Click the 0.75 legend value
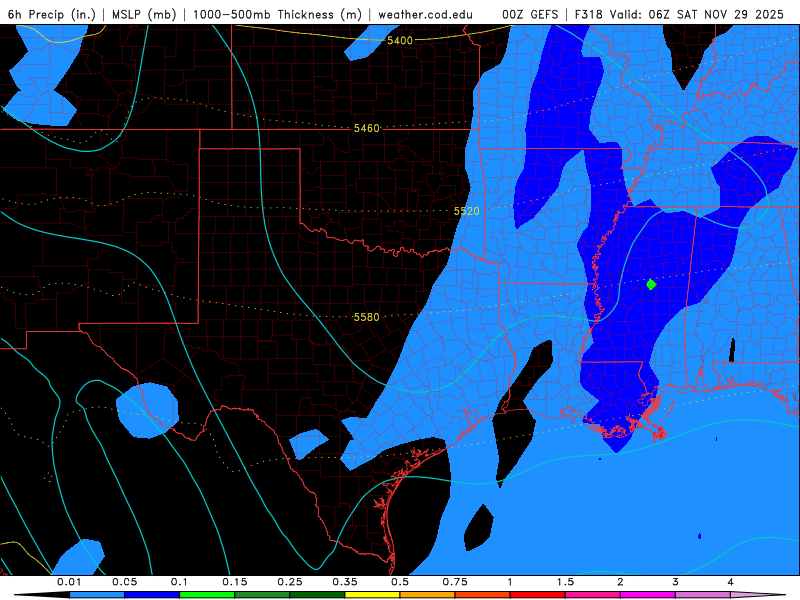The width and height of the screenshot is (800, 600). pos(455,582)
